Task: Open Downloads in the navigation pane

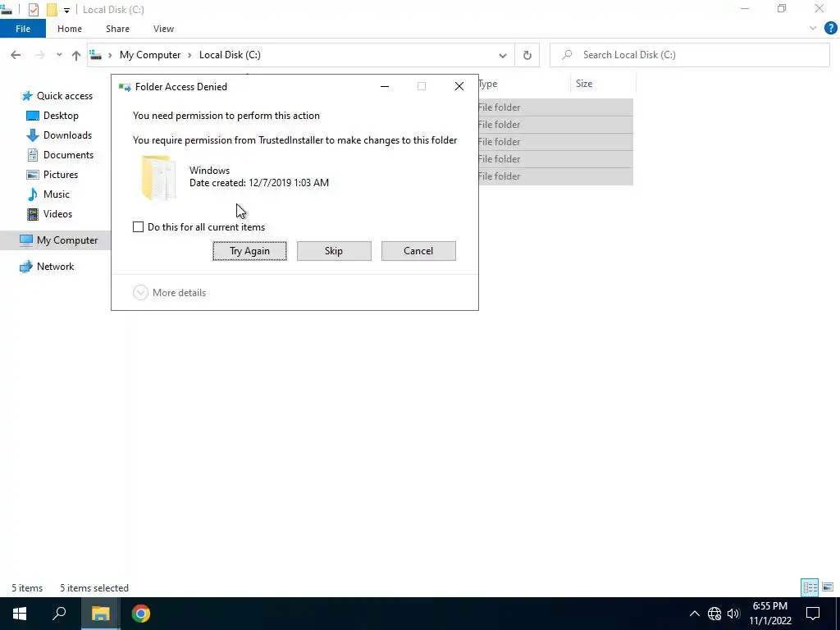Action: click(59, 135)
